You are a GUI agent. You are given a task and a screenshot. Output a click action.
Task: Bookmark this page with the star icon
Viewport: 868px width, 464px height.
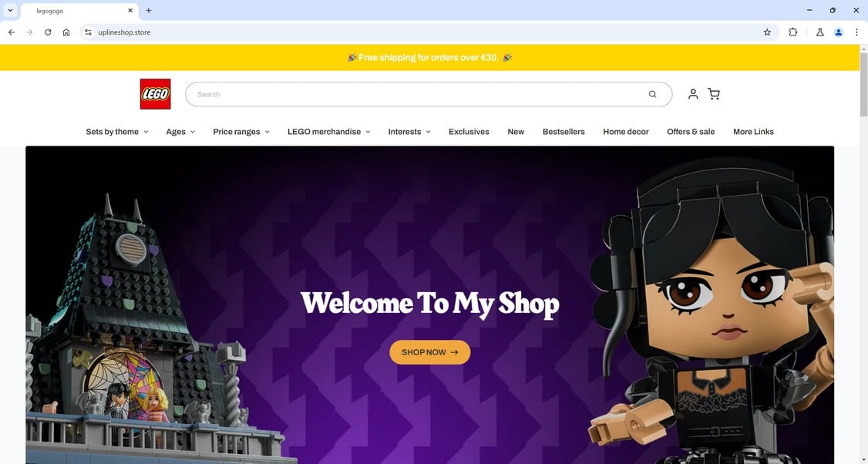click(767, 32)
